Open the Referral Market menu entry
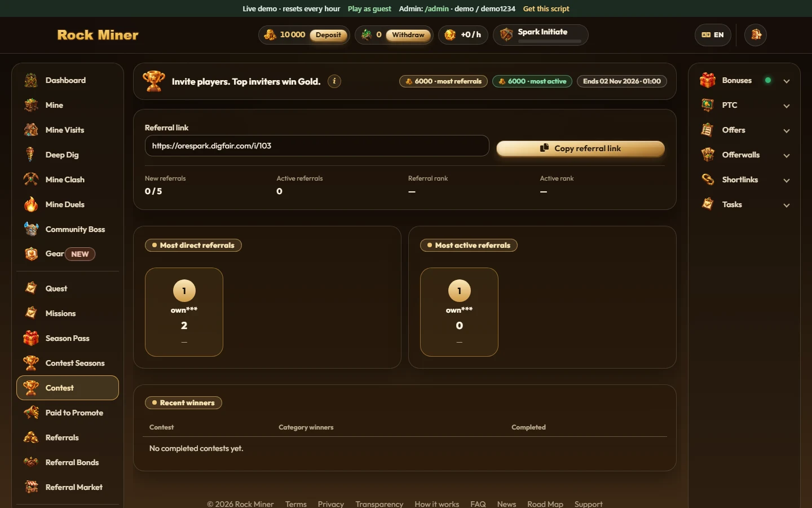812x508 pixels. [68, 487]
